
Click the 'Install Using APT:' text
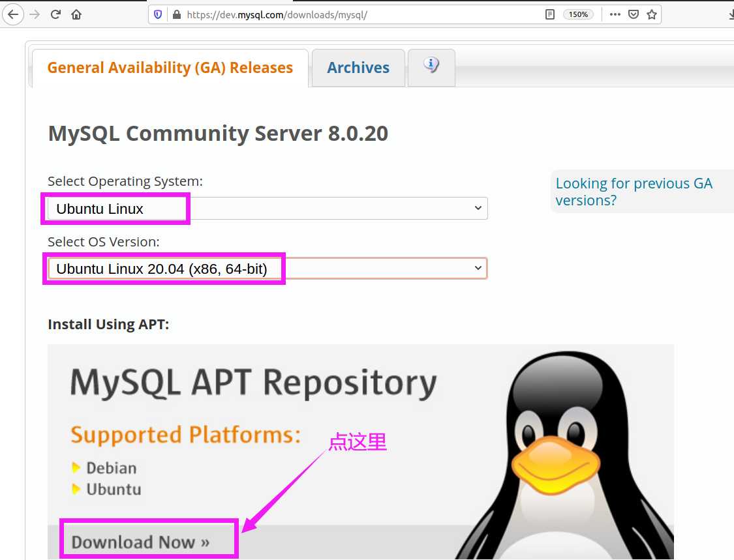click(108, 324)
